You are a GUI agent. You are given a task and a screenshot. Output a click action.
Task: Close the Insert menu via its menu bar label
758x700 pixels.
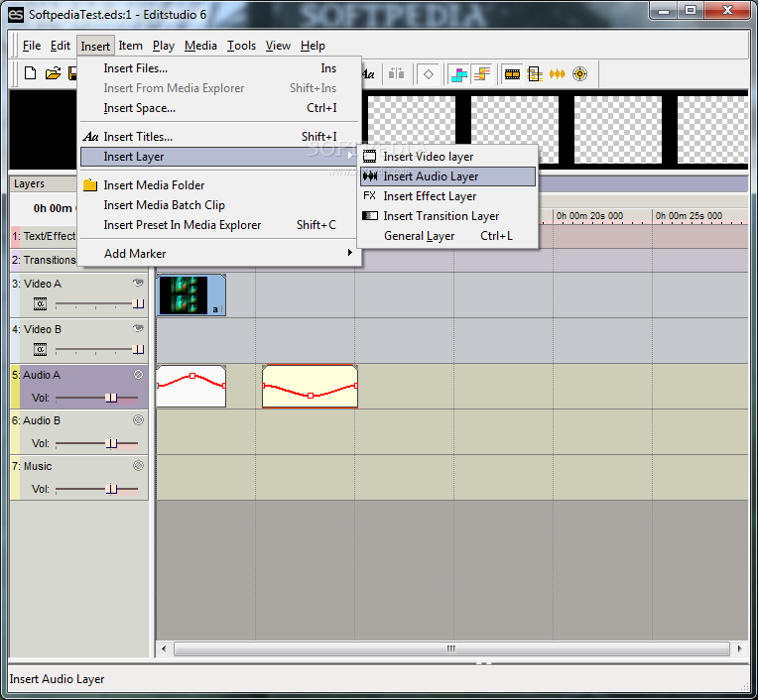point(95,46)
